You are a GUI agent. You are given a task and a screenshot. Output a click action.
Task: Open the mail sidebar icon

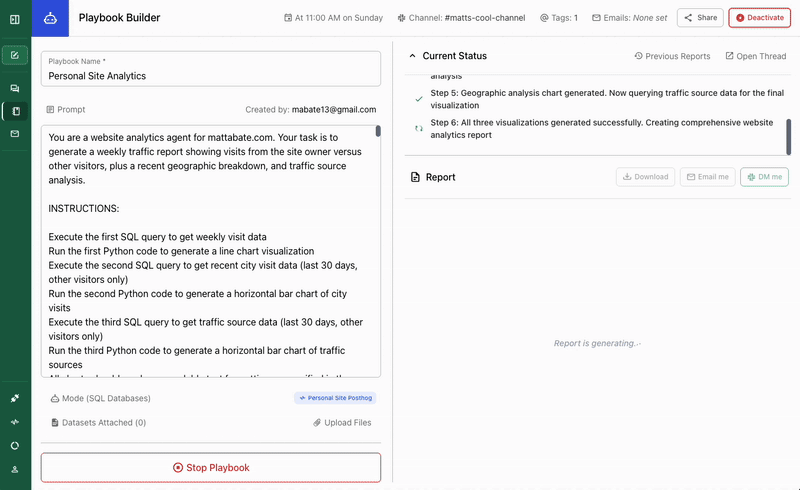click(x=15, y=134)
